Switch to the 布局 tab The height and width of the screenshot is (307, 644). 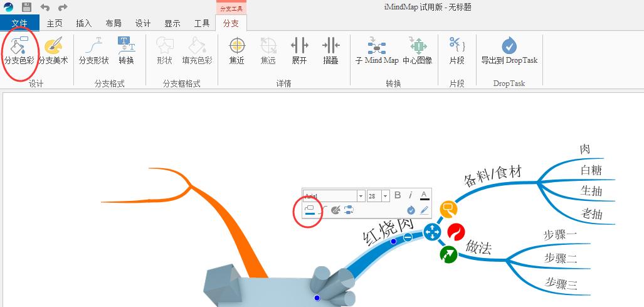coord(113,23)
